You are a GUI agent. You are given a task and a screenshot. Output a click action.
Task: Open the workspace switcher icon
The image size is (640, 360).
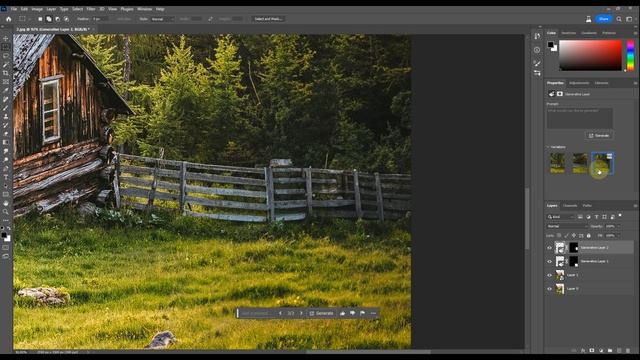click(629, 19)
